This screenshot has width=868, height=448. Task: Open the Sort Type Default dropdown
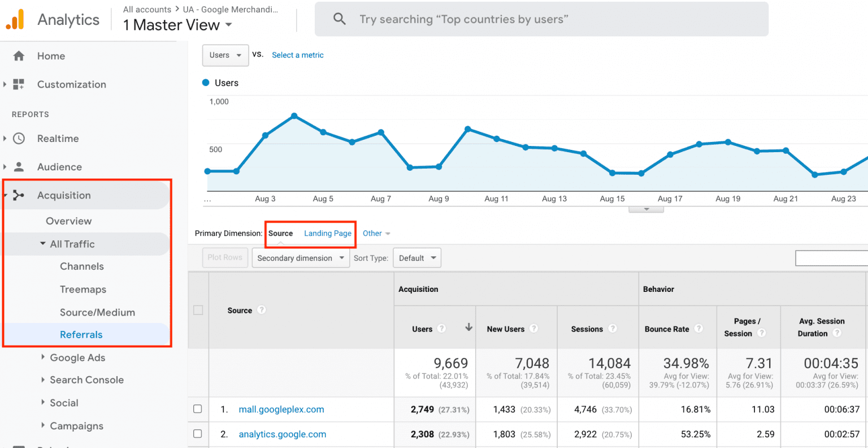coord(416,257)
